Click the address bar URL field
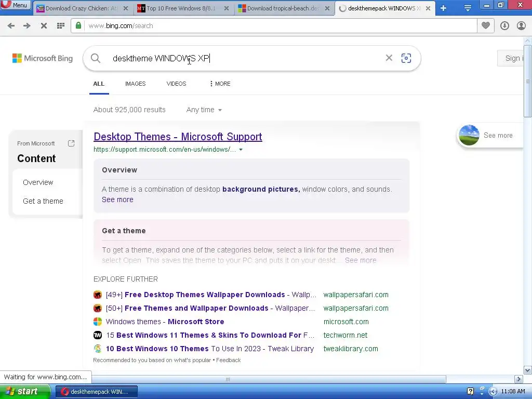Screen dimensions: 532x399 coord(280,26)
